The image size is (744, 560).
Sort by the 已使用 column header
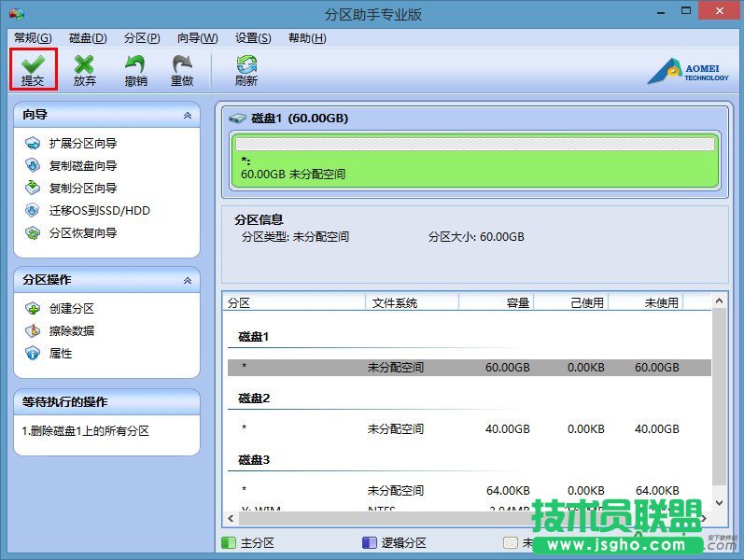571,302
